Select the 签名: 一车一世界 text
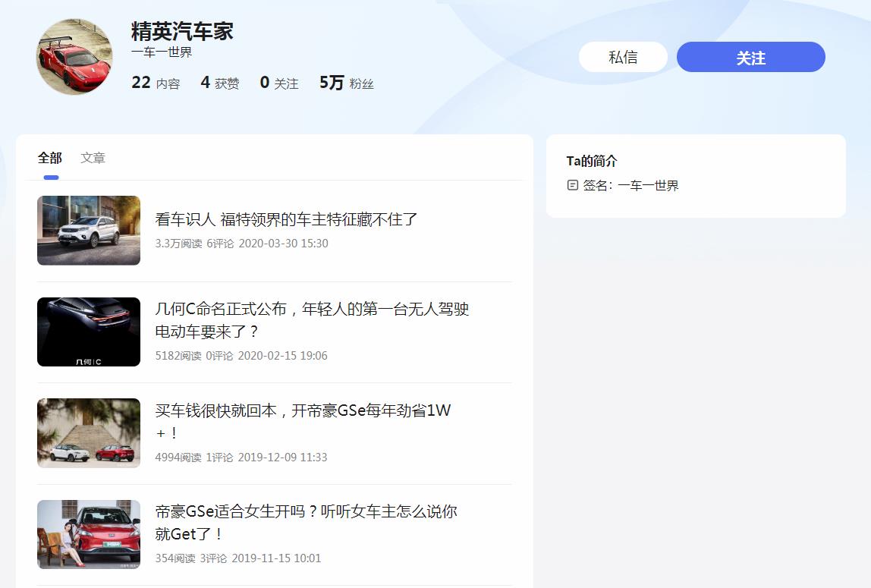Image resolution: width=871 pixels, height=588 pixels. pyautogui.click(x=630, y=185)
